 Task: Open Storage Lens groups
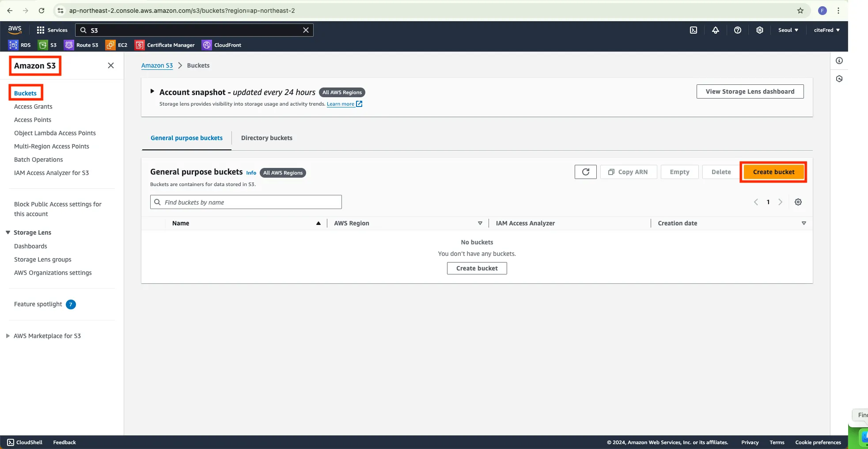point(42,259)
